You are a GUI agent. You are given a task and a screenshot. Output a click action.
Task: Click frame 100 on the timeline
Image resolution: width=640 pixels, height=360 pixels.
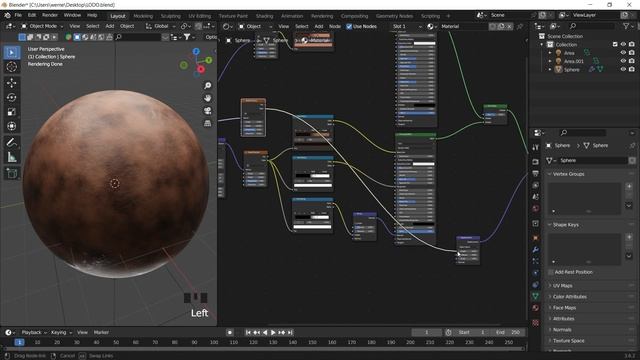214,342
